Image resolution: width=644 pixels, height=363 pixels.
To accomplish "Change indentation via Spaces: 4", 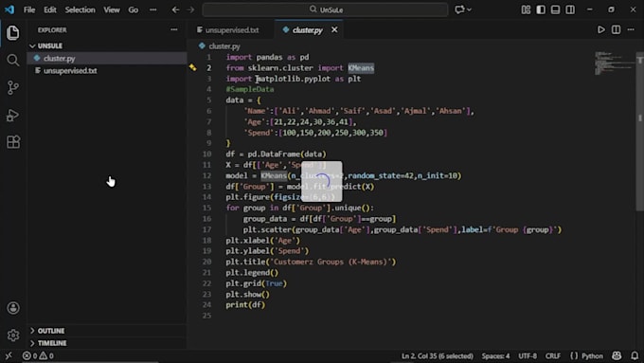I will (495, 356).
